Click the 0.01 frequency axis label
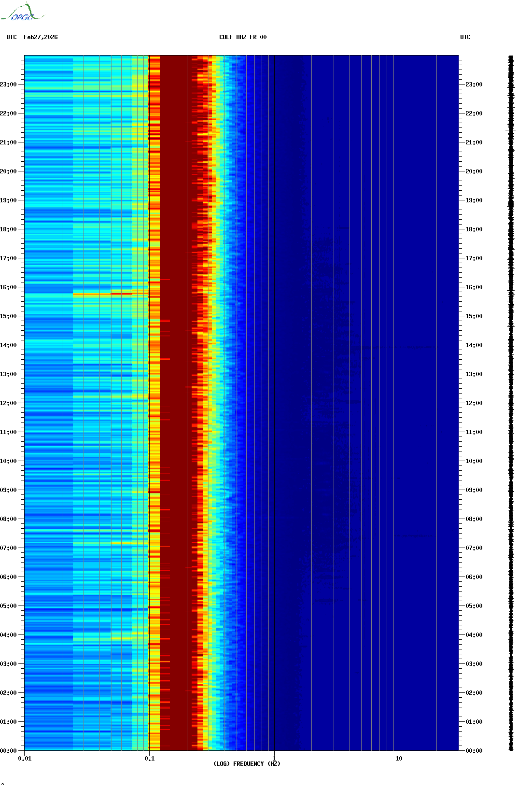 tap(25, 759)
